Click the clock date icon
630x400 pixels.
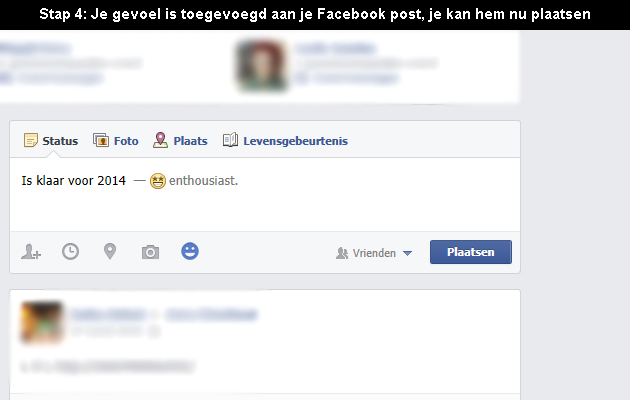(x=70, y=252)
